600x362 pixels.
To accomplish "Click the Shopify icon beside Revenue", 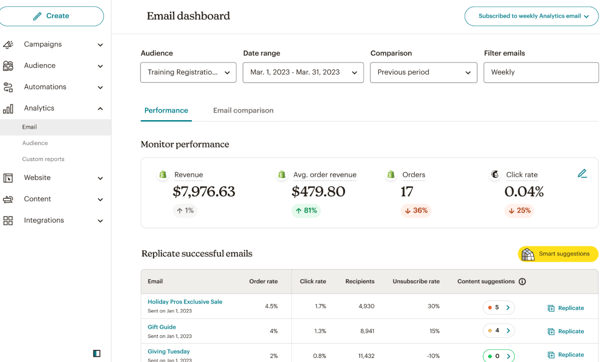I will (163, 174).
